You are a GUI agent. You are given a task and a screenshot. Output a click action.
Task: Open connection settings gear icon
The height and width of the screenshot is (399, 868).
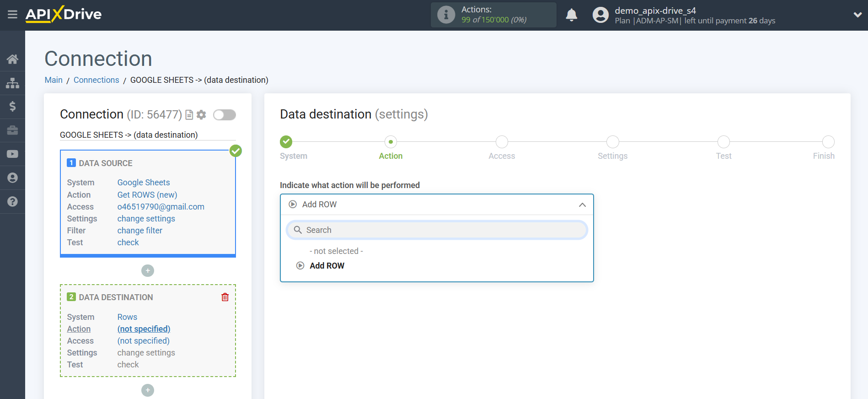pos(201,115)
